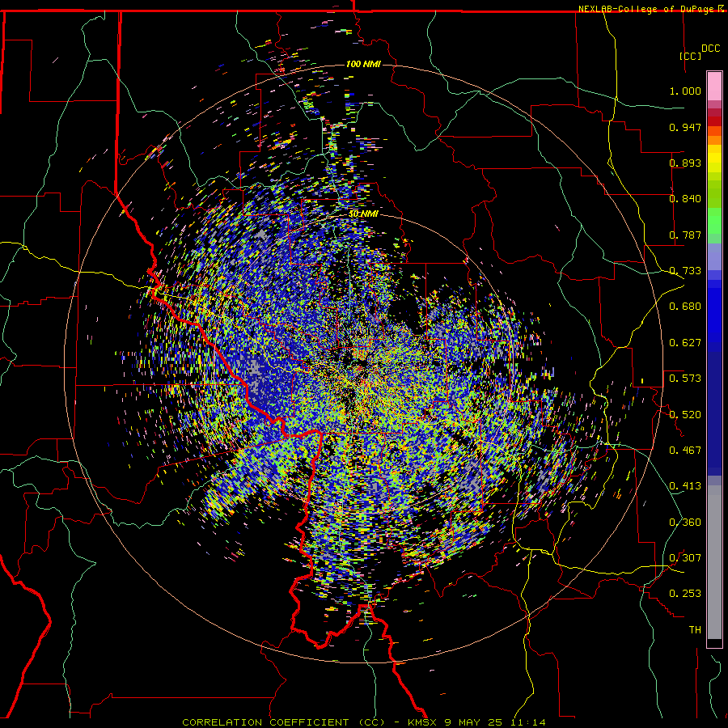Select the 0.680 legend value
728x728 pixels.
pyautogui.click(x=685, y=307)
